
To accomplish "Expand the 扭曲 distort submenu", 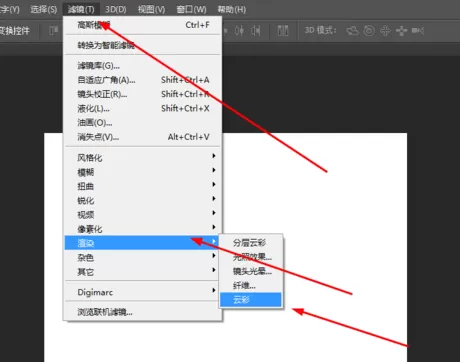I will coord(143,186).
